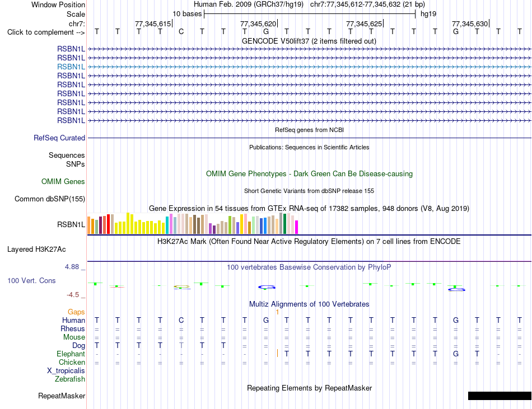This screenshot has height=409, width=532.
Task: Click the Chicken species label
Action: pyautogui.click(x=72, y=362)
